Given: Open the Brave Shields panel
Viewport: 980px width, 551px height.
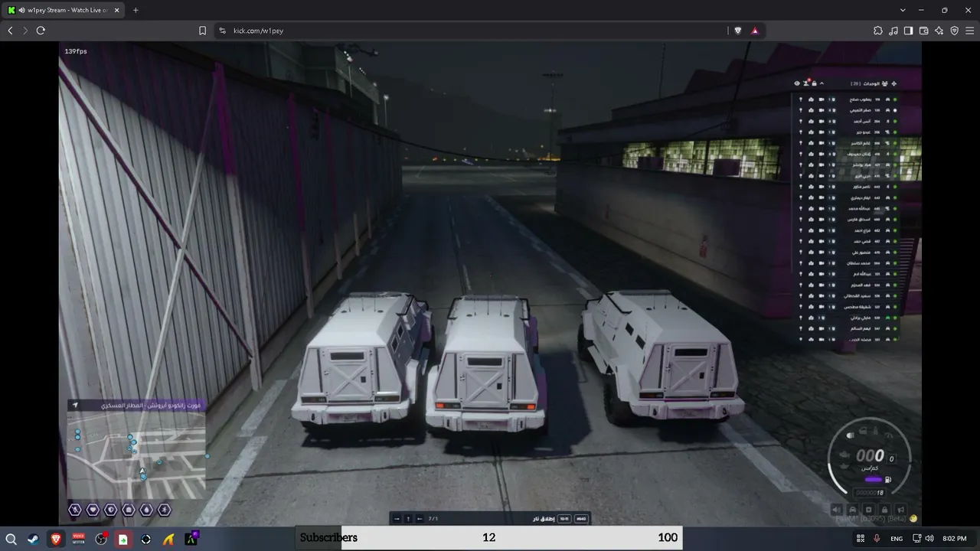Looking at the screenshot, I should tap(737, 31).
